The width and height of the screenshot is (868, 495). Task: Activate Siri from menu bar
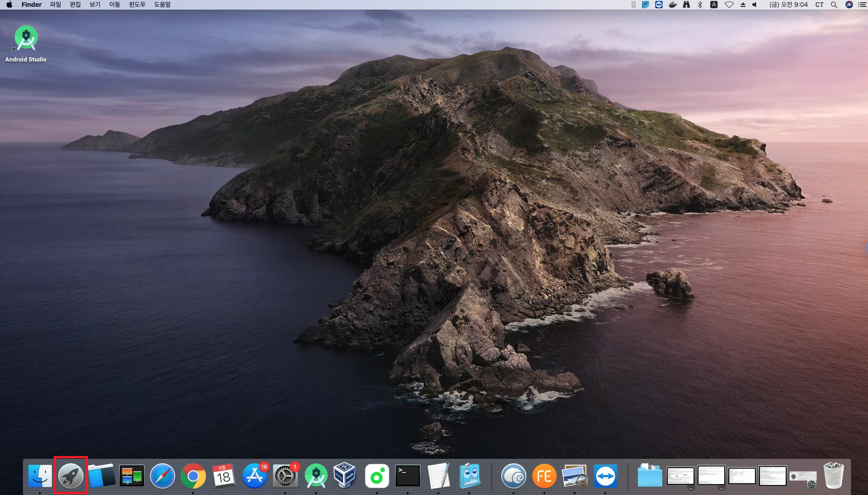tap(849, 5)
